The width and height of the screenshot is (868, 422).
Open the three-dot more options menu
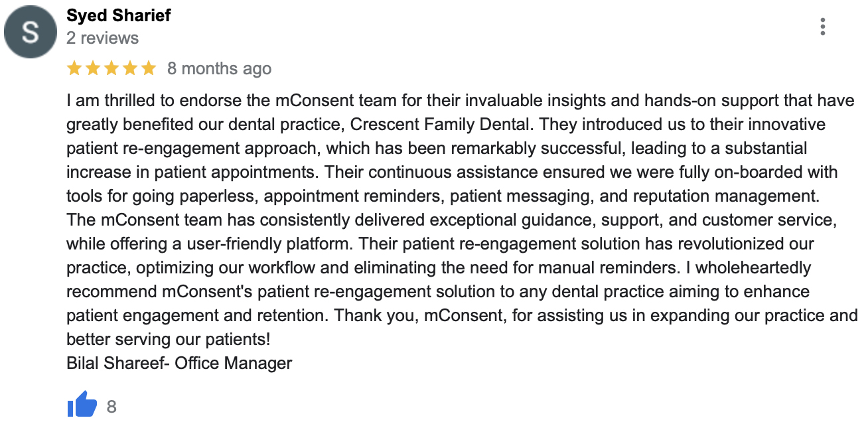pos(822,27)
